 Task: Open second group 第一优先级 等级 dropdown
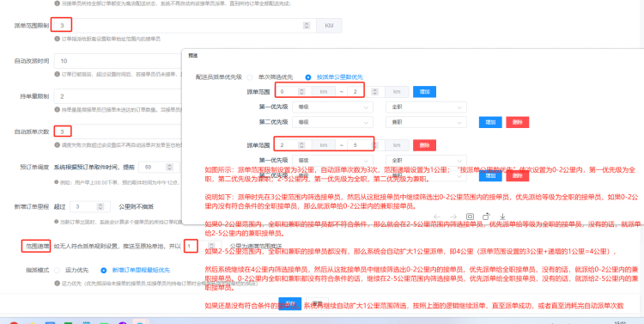click(332, 161)
